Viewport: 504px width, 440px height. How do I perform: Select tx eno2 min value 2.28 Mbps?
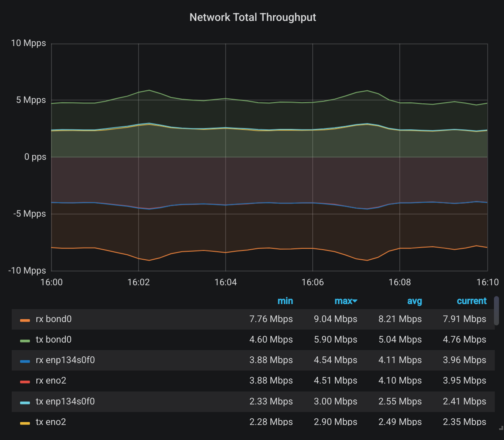[271, 422]
